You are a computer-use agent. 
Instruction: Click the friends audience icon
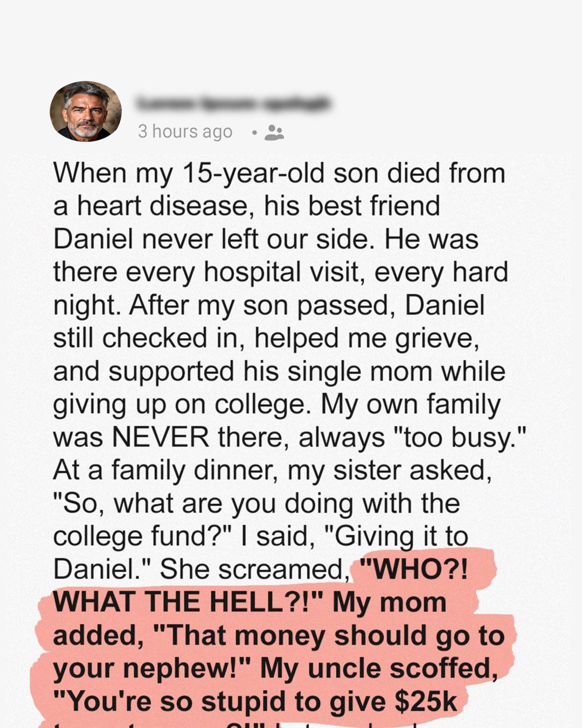pyautogui.click(x=274, y=132)
